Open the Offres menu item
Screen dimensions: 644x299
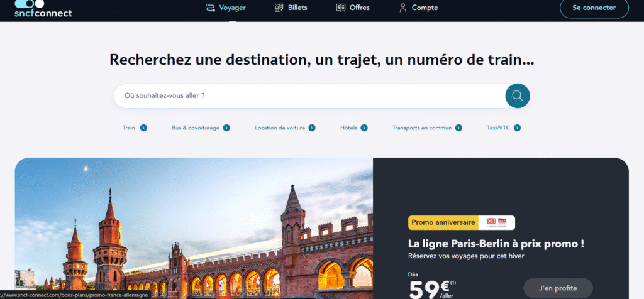tap(353, 8)
